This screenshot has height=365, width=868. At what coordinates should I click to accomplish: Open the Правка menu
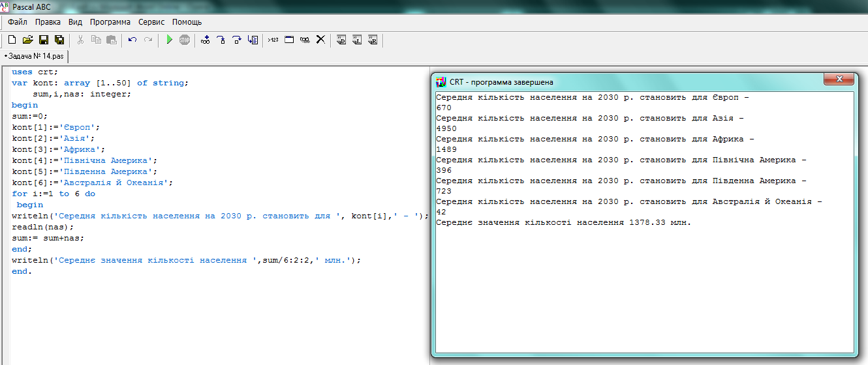point(48,22)
